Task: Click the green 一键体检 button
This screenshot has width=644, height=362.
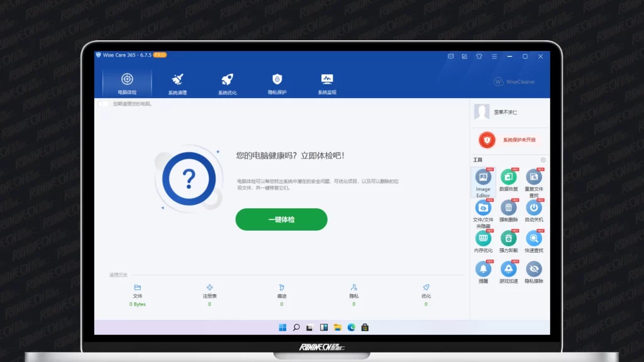Action: pos(281,219)
